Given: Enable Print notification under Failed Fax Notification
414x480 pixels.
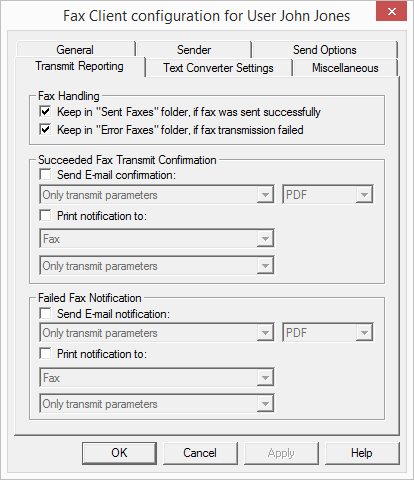Looking at the screenshot, I should tap(45, 353).
